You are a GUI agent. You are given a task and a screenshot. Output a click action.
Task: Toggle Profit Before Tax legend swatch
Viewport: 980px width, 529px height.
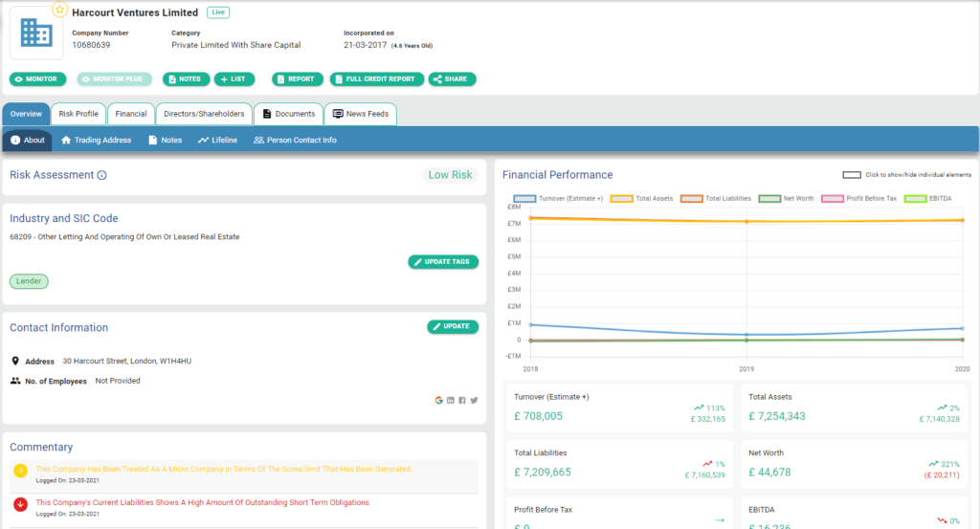[833, 199]
